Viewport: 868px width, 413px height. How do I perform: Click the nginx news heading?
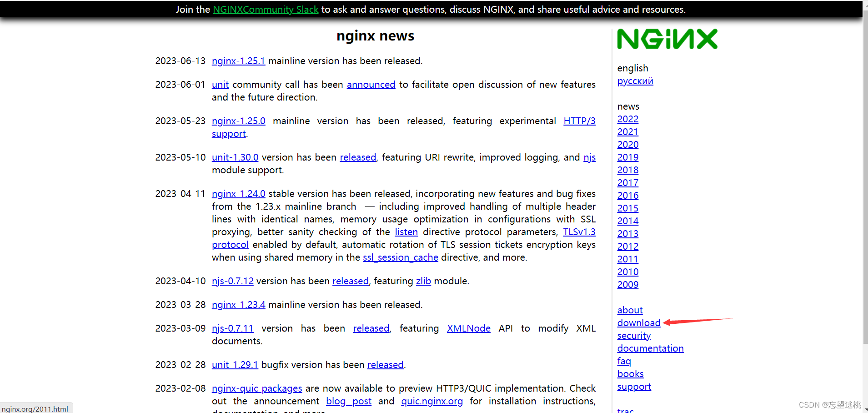tap(375, 36)
